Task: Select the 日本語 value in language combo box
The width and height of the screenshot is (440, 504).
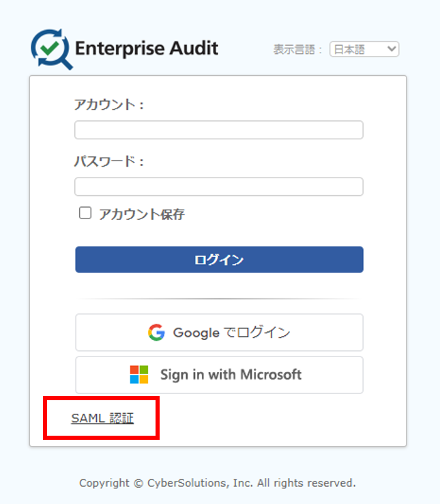Action: tap(349, 49)
